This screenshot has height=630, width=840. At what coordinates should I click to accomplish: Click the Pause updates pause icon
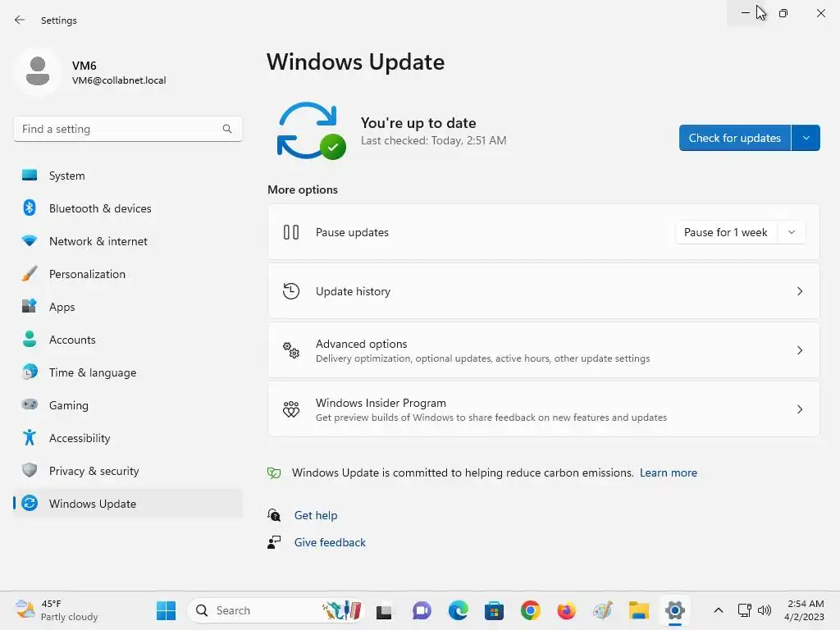point(291,232)
